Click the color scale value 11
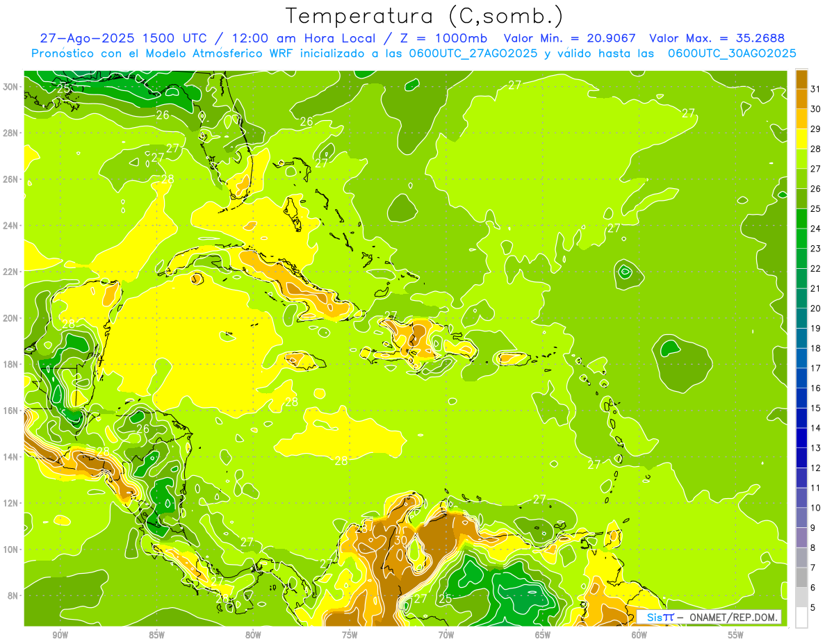 815,488
